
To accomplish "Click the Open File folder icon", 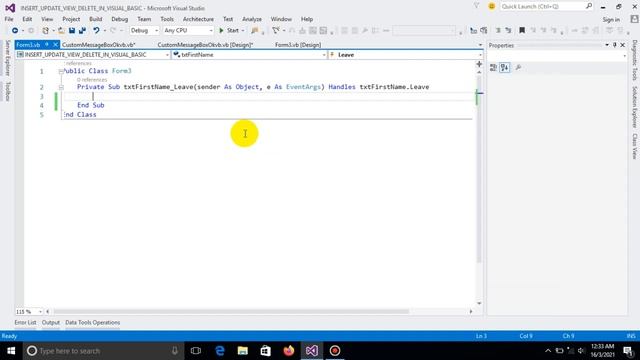I will pos(61,30).
